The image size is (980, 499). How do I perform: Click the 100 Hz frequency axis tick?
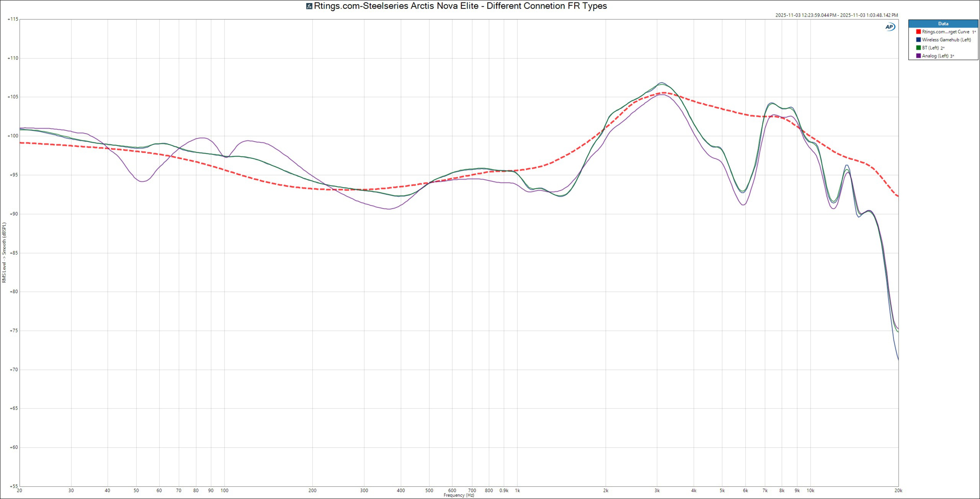click(x=225, y=491)
